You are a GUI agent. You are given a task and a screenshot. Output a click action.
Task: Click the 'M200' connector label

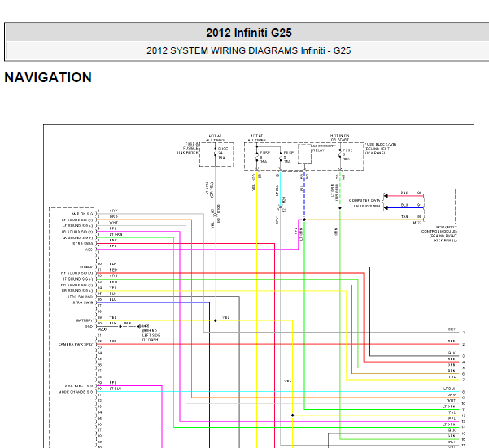coord(102,329)
